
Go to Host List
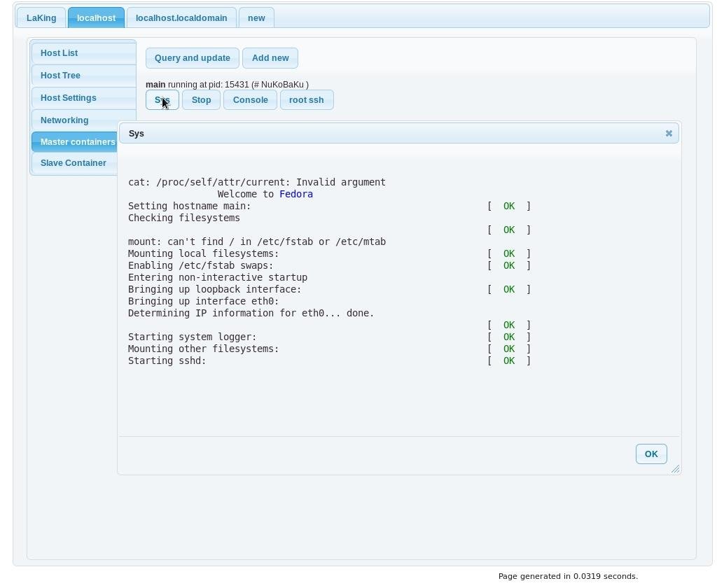(84, 53)
